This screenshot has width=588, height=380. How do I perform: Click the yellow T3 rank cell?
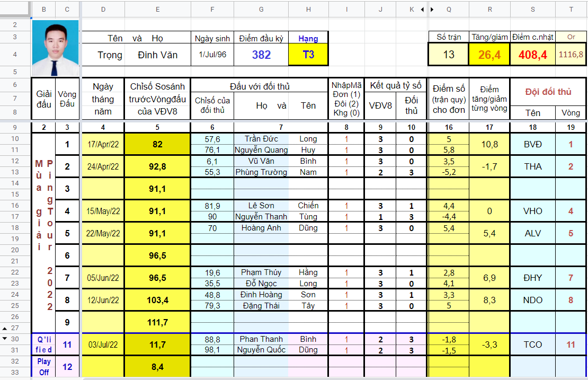point(308,55)
